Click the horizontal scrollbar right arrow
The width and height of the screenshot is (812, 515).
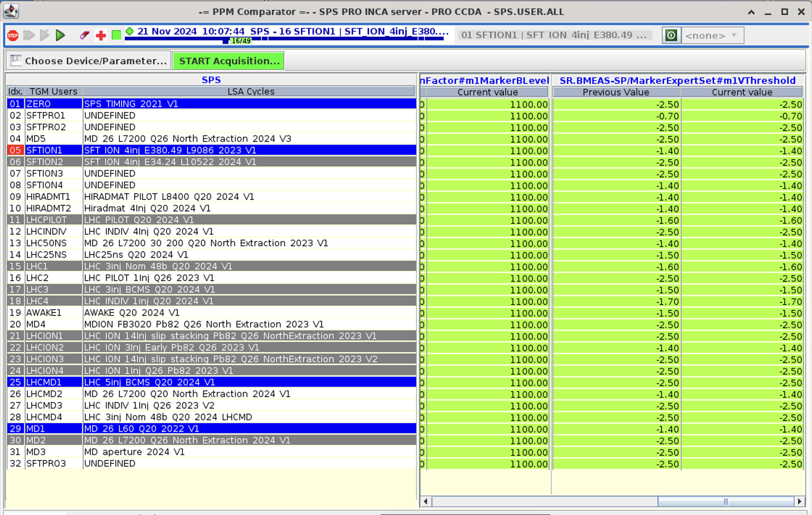(x=799, y=501)
